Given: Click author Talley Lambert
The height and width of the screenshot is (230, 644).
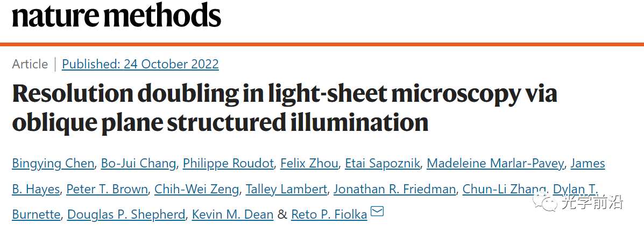Looking at the screenshot, I should pyautogui.click(x=286, y=189).
